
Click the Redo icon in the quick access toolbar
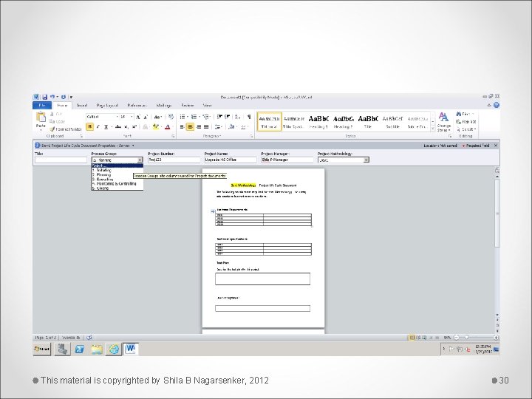point(64,97)
